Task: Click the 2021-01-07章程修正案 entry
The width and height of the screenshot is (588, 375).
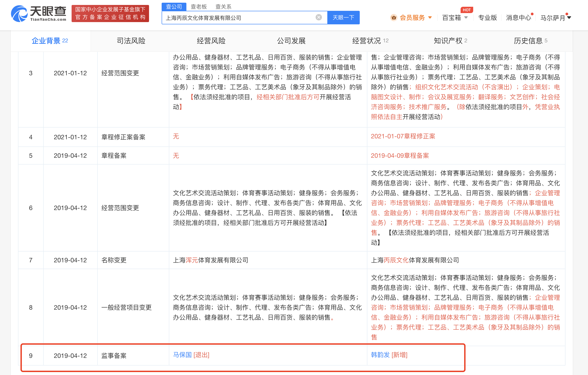Action: 403,136
